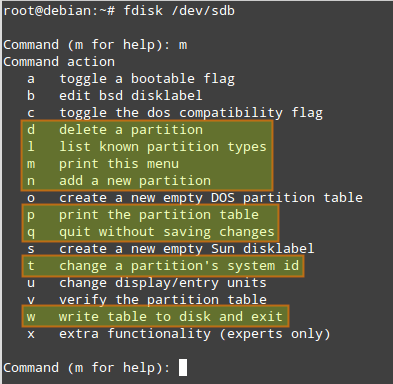
Task: Select the 'edit bsd disklabel' entry
Action: 115,96
